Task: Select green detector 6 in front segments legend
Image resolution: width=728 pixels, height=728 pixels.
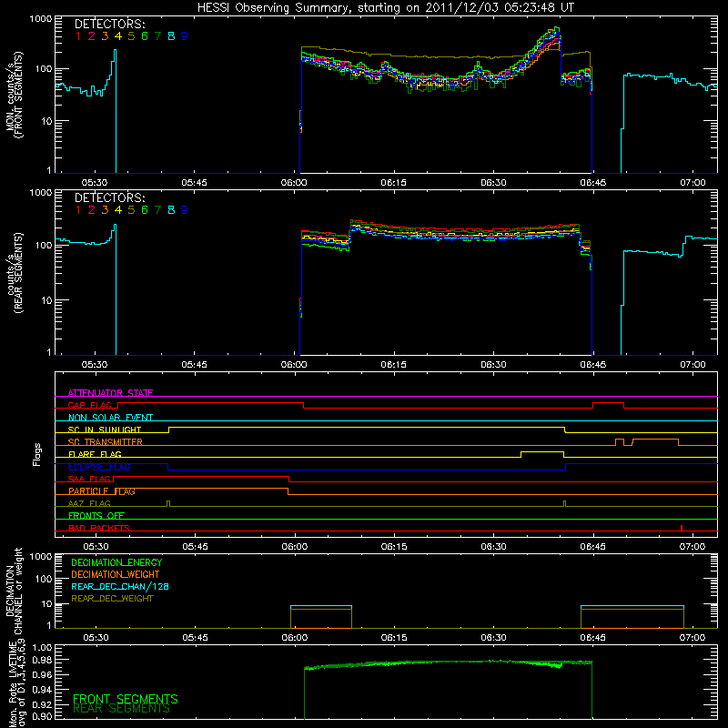Action: 145,36
